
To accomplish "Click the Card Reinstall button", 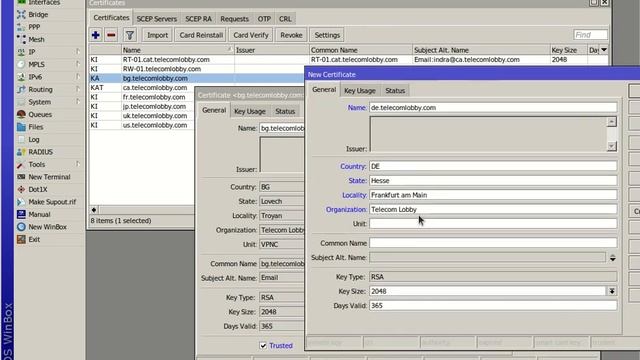I will [x=201, y=35].
